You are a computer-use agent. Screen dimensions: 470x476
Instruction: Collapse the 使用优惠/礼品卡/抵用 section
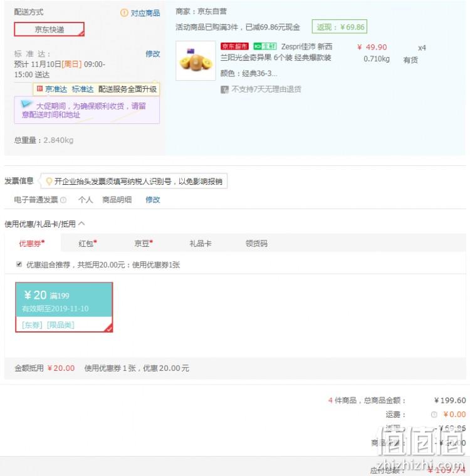pyautogui.click(x=81, y=224)
